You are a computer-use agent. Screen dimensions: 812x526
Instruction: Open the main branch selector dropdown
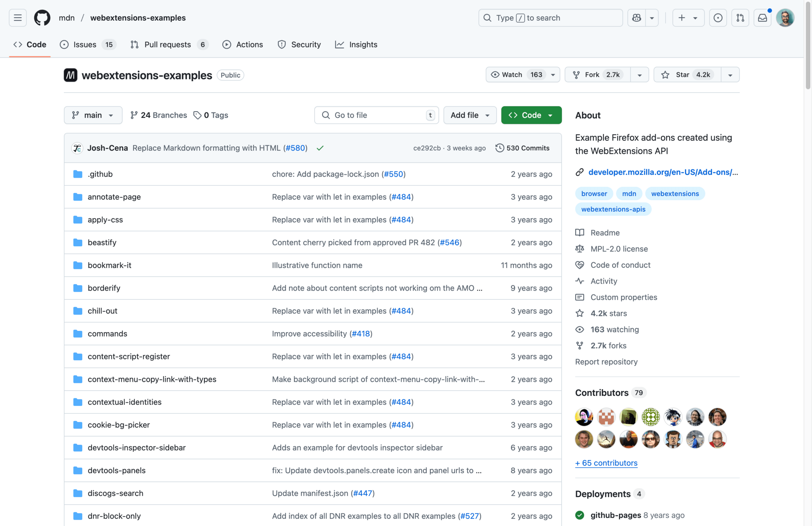click(x=93, y=115)
